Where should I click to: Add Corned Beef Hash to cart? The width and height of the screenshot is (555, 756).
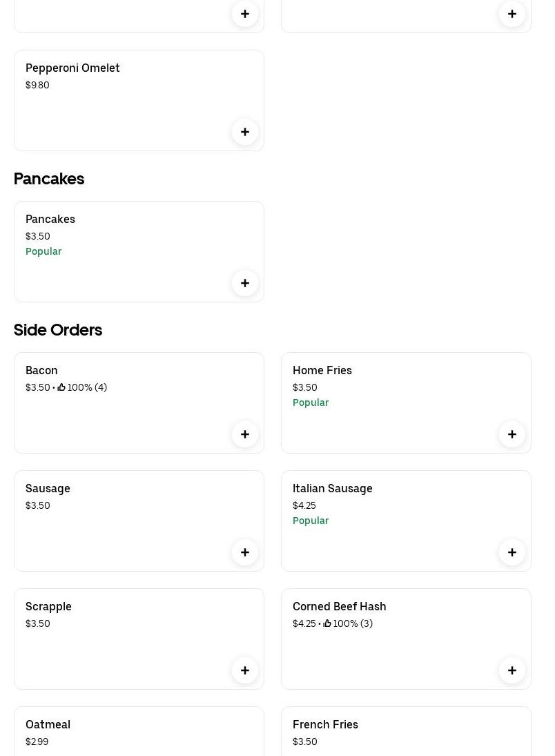pyautogui.click(x=512, y=670)
